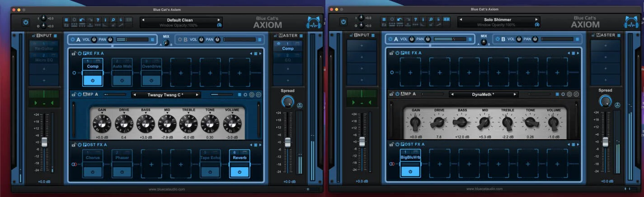This screenshot has height=197, width=644.
Task: Click the info 'i' icon in Default Clean toolbar
Action: pos(105,20)
